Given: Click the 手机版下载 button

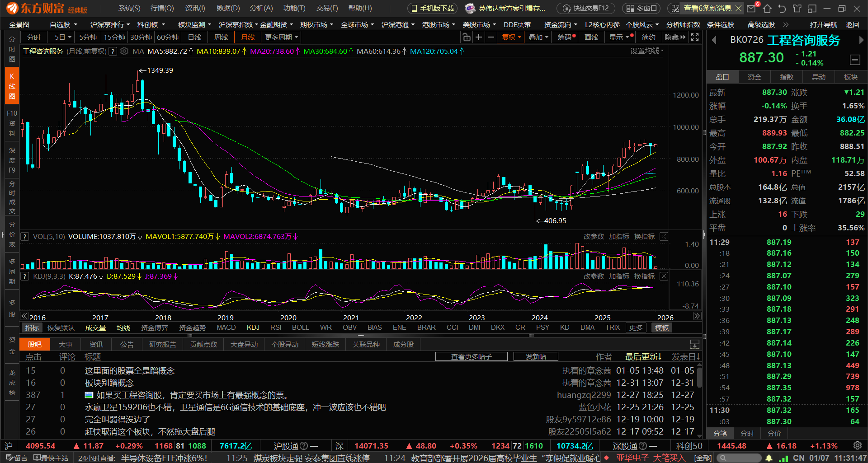Looking at the screenshot, I should tap(433, 8).
